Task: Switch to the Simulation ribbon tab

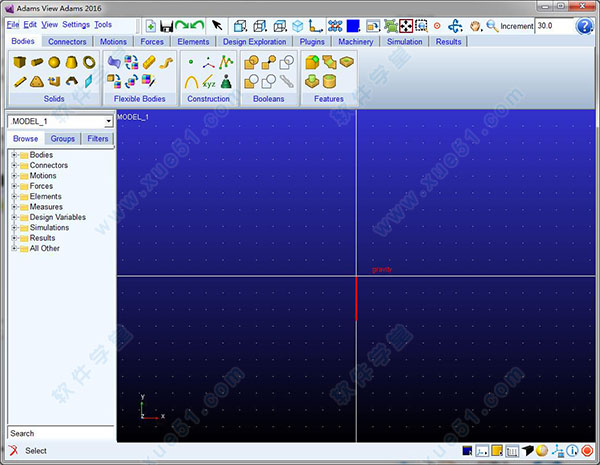Action: (x=404, y=42)
